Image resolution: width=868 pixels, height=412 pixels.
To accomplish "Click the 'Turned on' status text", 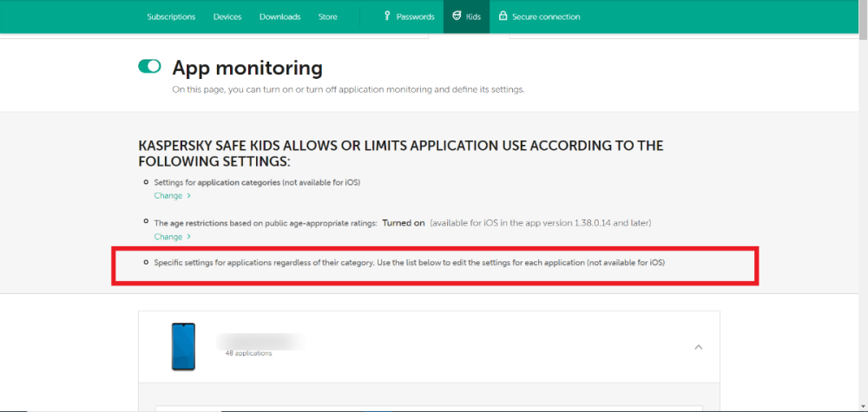I will pyautogui.click(x=404, y=223).
